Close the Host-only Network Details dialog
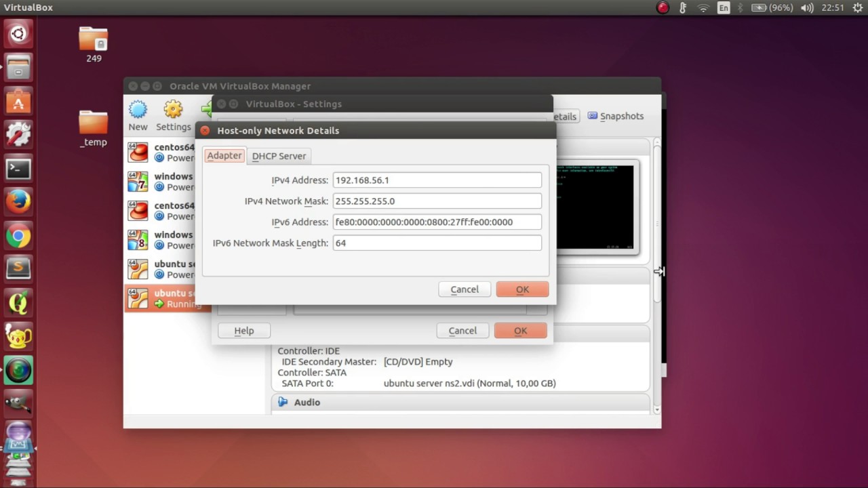Image resolution: width=868 pixels, height=488 pixels. coord(205,131)
